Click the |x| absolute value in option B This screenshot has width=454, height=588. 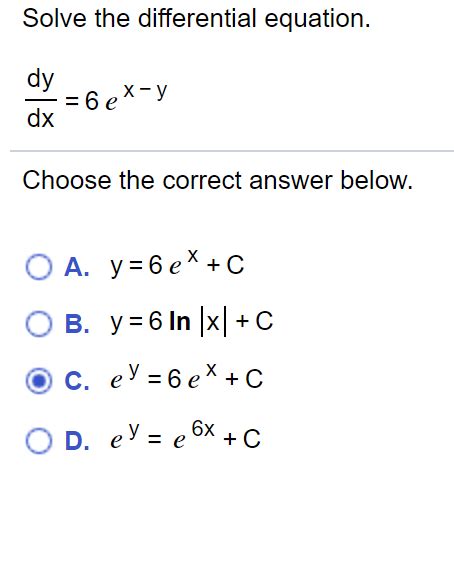[x=214, y=322]
